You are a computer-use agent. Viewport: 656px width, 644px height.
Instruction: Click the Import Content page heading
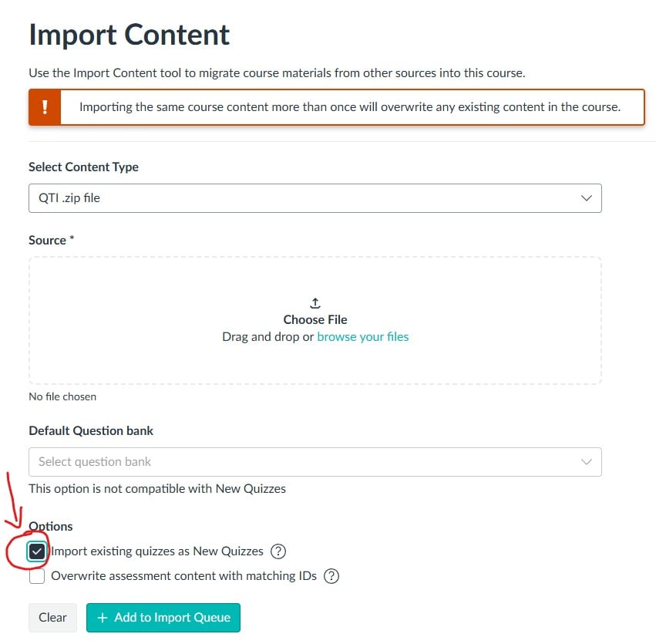coord(130,35)
